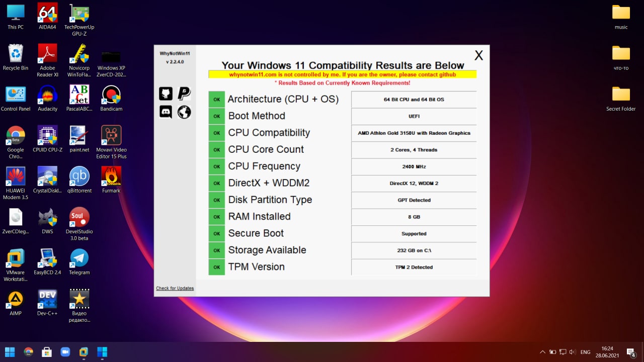644x362 pixels.
Task: Select the PascalABC desktop icon
Action: coord(79,98)
